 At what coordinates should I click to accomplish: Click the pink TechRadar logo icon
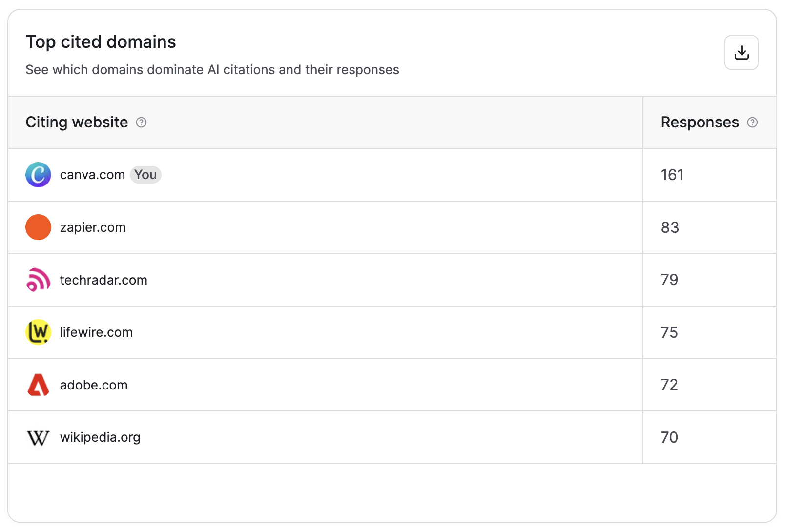38,280
